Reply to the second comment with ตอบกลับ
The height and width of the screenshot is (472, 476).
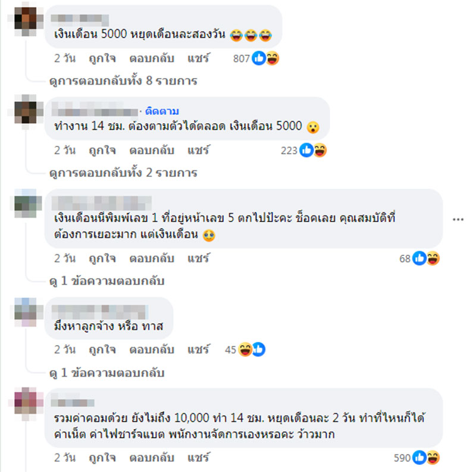152,150
